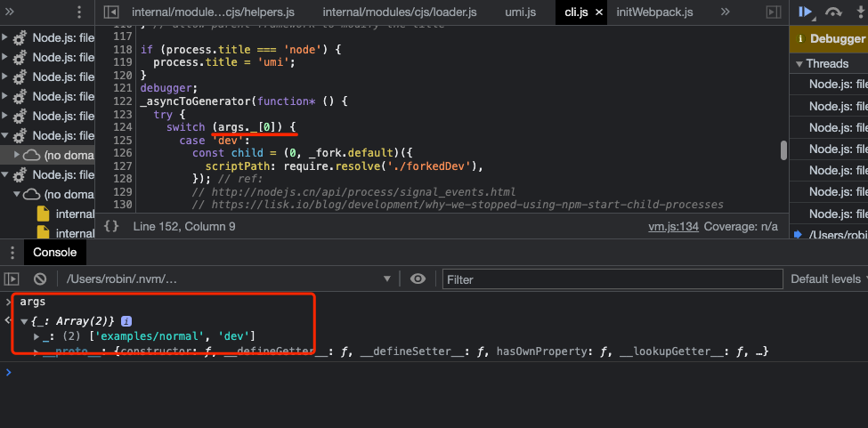
Task: Show the console sidebar
Action: 12,279
